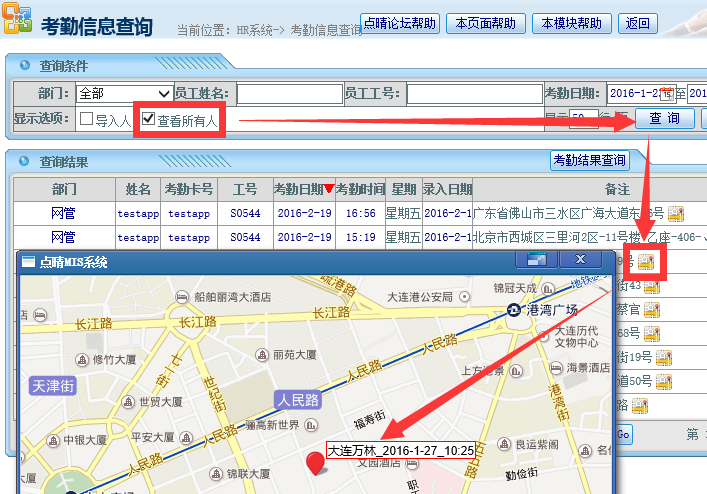Toggle the 查看所有人 checkbox

[148, 119]
